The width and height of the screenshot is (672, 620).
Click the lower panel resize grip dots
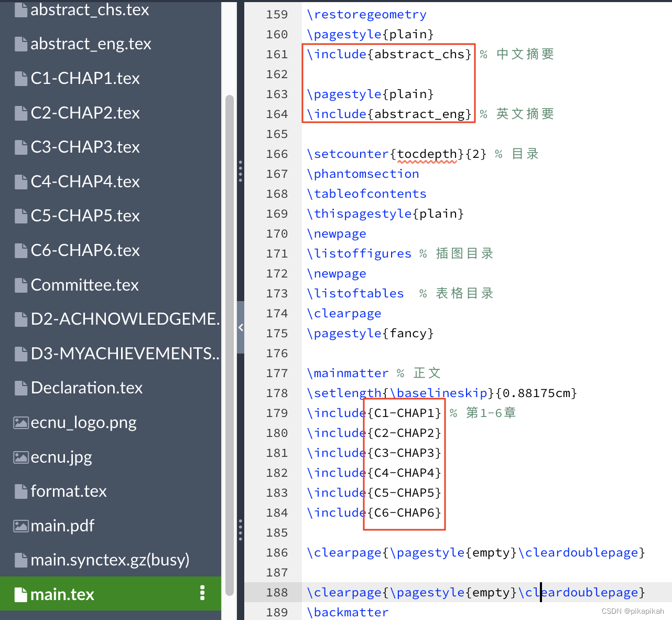click(x=241, y=530)
